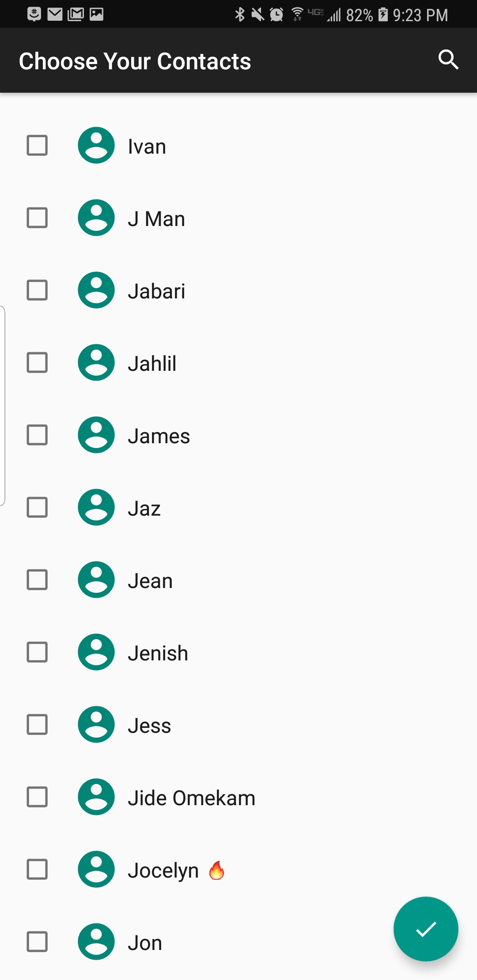Tap the Choose Your Contacts title

pos(135,61)
